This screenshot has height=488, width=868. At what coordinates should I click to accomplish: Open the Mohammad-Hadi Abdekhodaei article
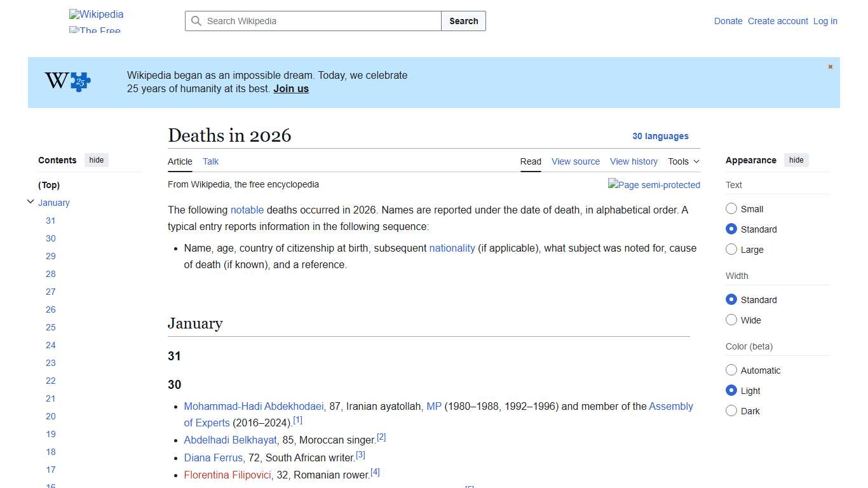click(x=253, y=406)
